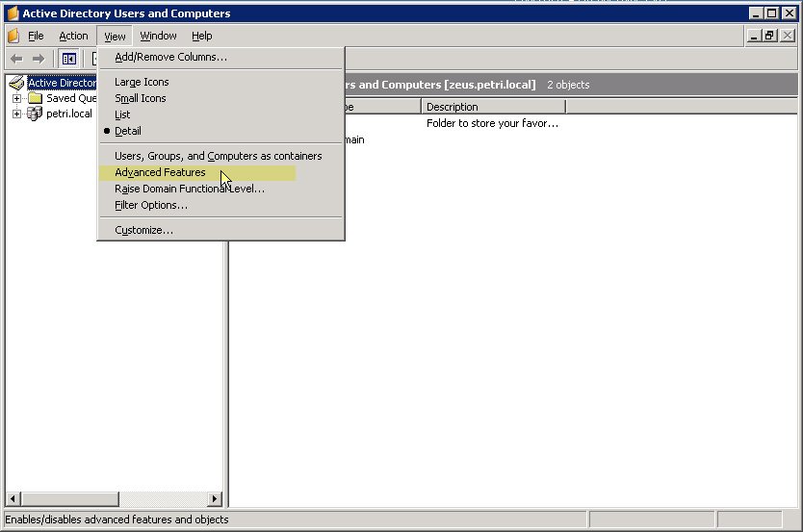Screen dimensions: 803x532
Task: Open the Help menu
Action: [202, 36]
